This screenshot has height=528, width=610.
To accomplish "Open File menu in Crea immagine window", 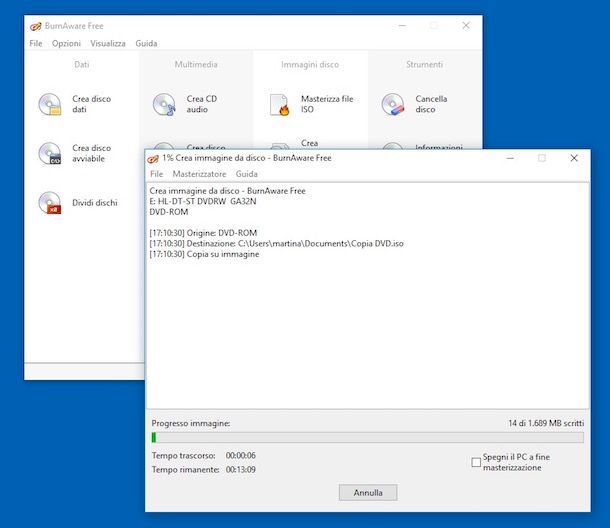I will click(x=156, y=174).
